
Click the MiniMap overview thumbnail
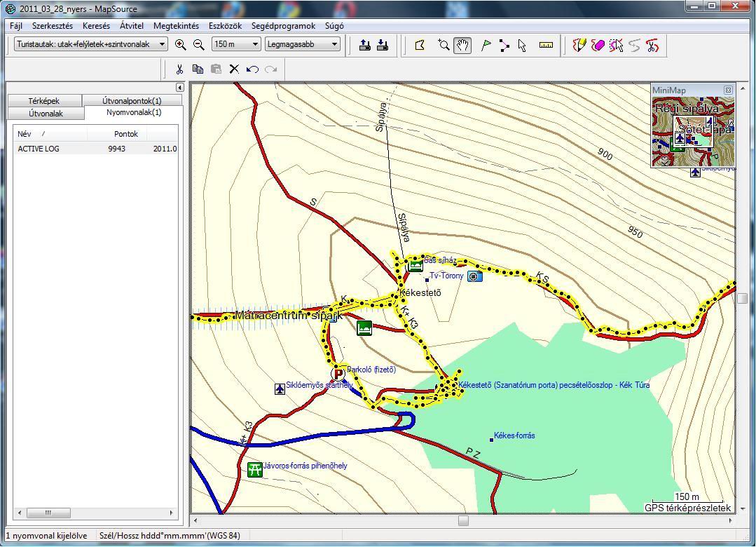pos(694,131)
